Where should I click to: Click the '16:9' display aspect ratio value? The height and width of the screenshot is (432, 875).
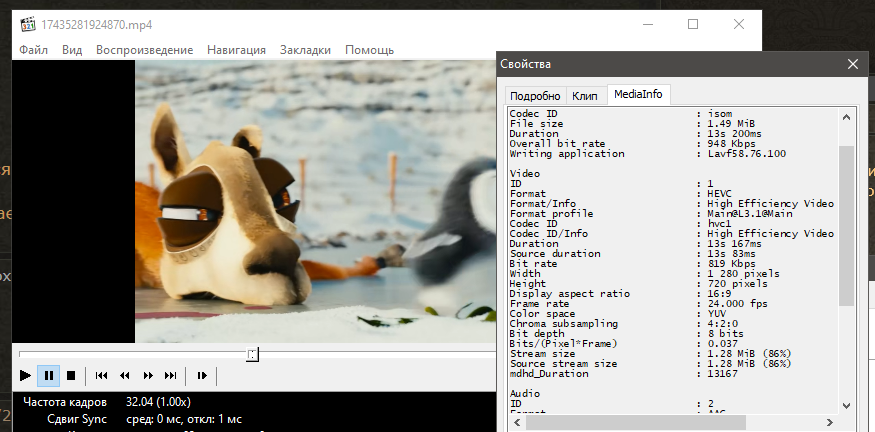[719, 294]
